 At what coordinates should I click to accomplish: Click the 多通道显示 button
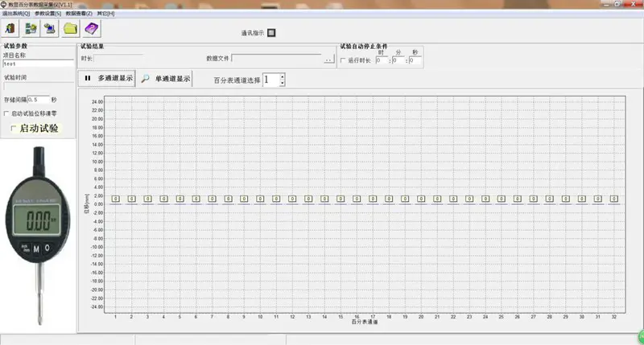click(107, 78)
